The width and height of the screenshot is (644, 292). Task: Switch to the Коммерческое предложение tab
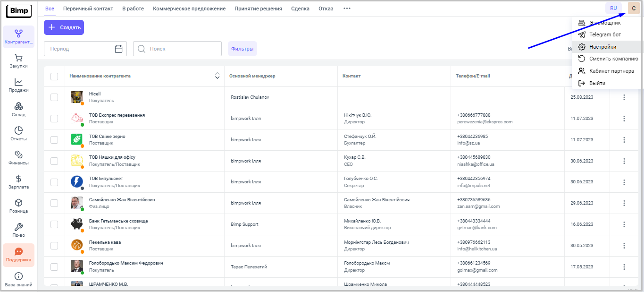pyautogui.click(x=189, y=9)
